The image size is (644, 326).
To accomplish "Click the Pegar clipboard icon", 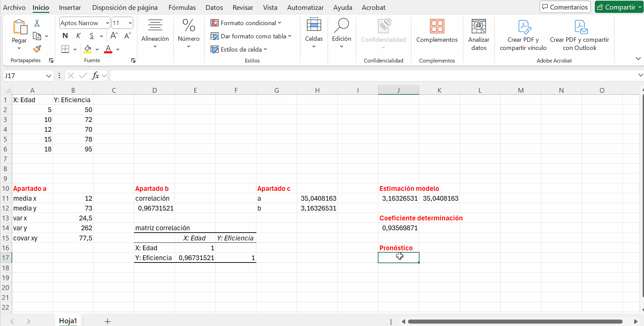I will coord(20,28).
